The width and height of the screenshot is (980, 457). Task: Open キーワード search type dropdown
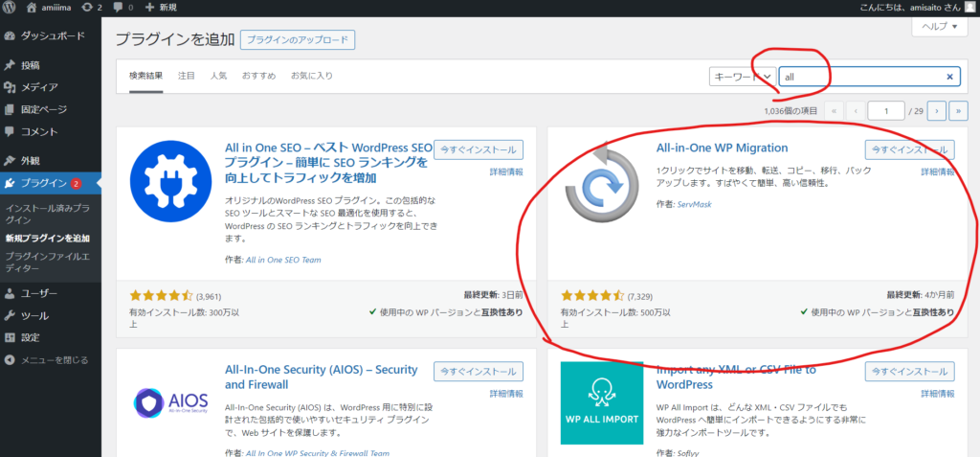(x=743, y=77)
